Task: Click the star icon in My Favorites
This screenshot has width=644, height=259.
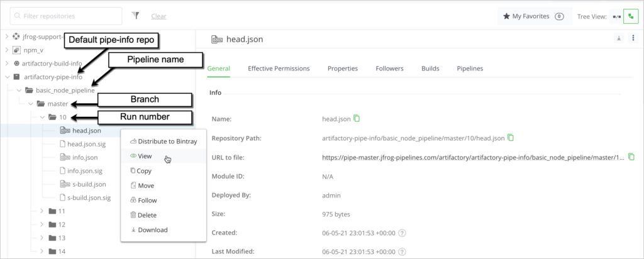Action: click(506, 16)
